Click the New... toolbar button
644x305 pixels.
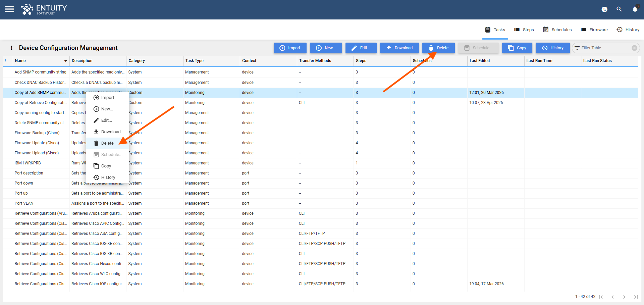pyautogui.click(x=326, y=48)
